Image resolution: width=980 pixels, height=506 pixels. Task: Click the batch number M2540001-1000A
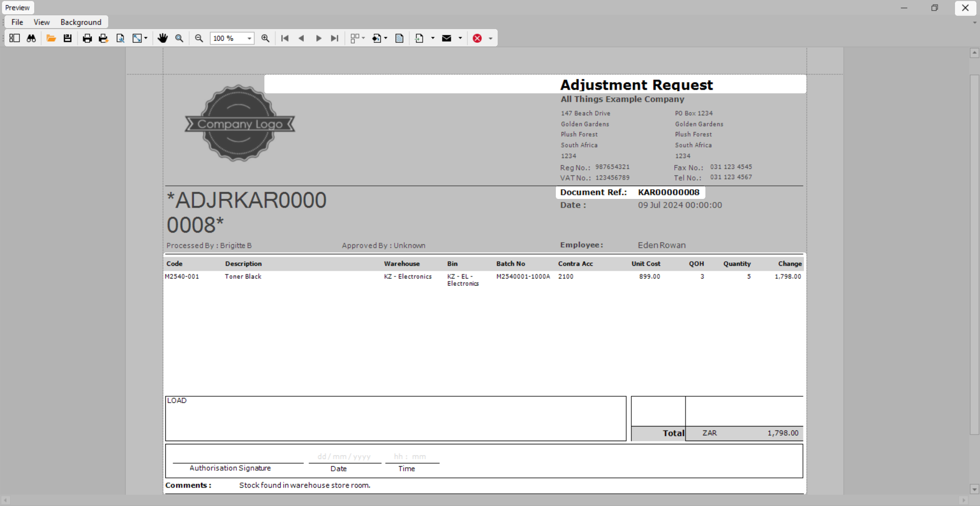523,276
